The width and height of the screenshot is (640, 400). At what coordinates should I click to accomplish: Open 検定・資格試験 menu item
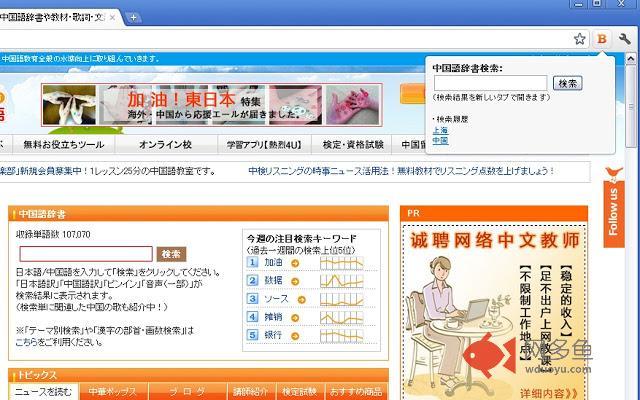click(x=353, y=144)
